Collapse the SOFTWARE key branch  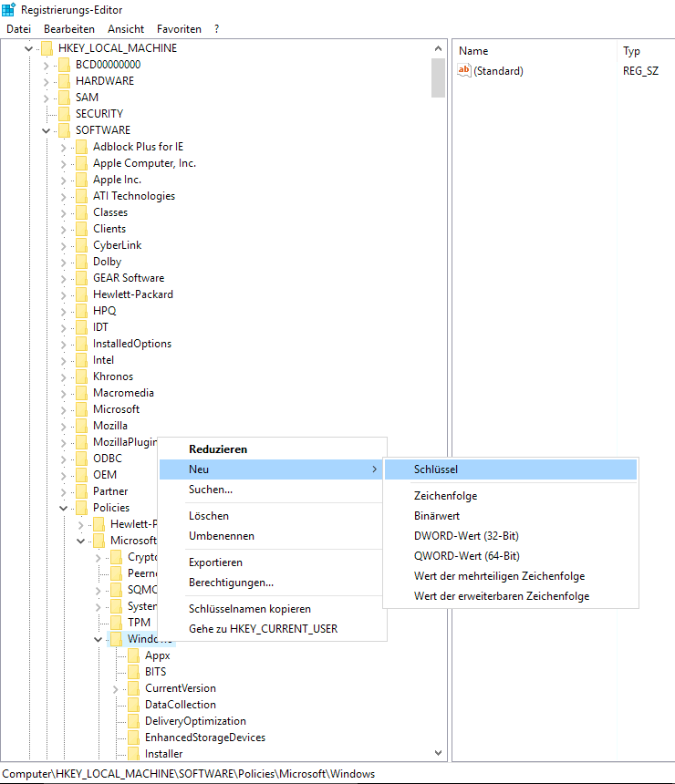click(47, 130)
